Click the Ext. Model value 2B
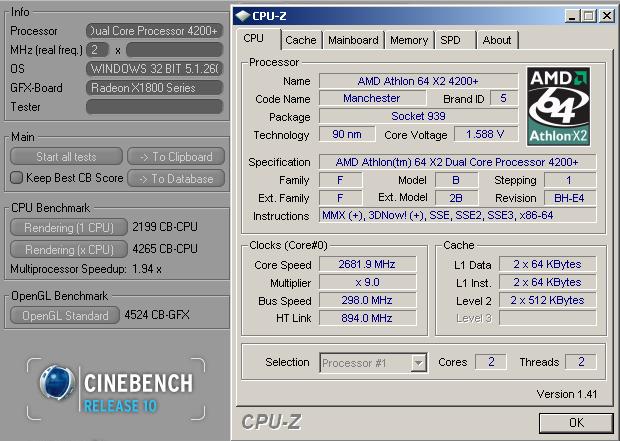The width and height of the screenshot is (620, 441). pos(456,198)
